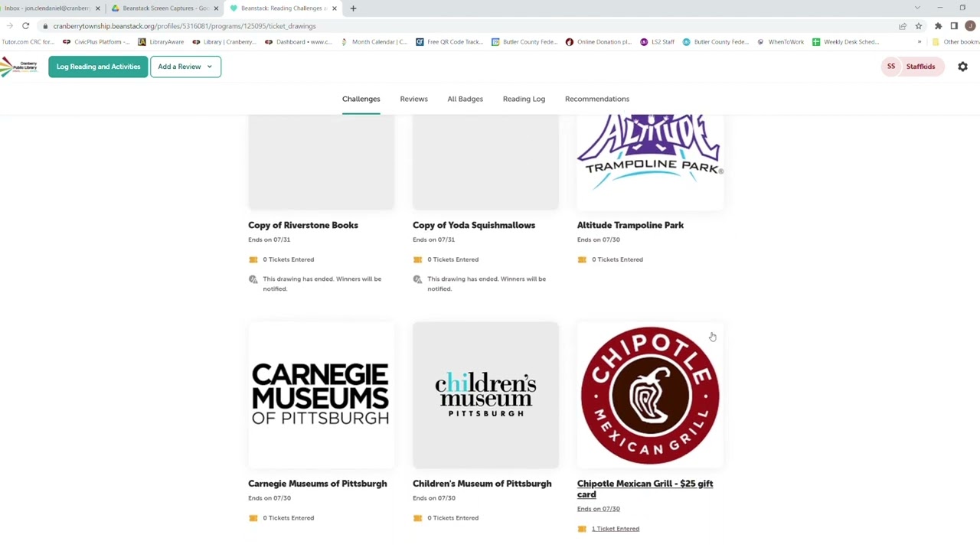This screenshot has width=980, height=551.
Task: Click ticket icon under Carnegie Museums
Action: point(253,518)
